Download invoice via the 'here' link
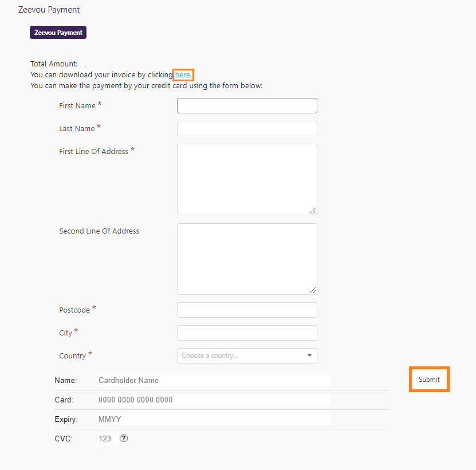 tap(183, 74)
